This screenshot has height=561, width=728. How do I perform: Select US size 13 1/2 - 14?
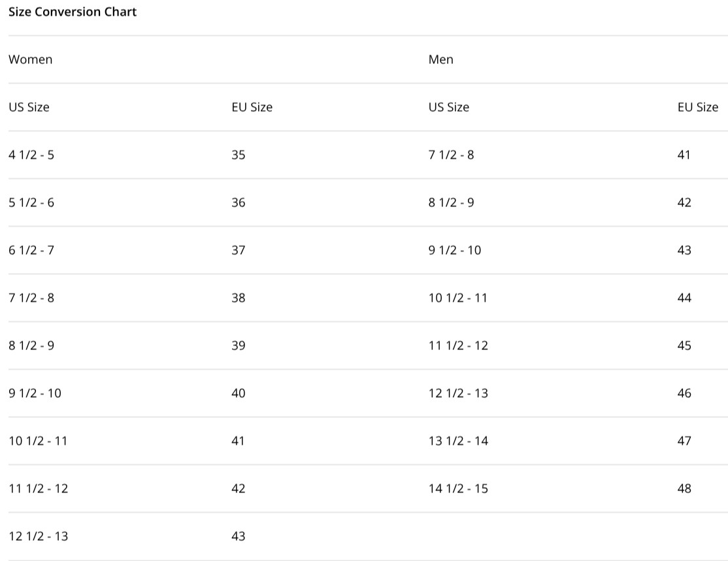(458, 441)
